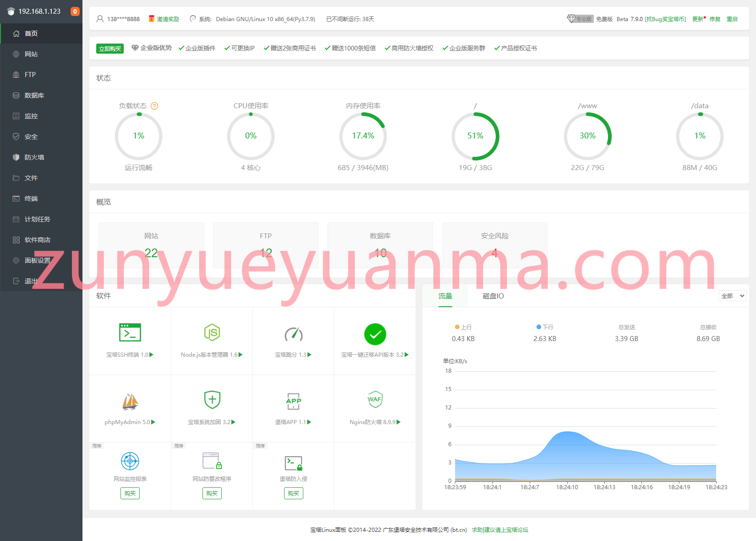This screenshot has height=541, width=756.
Task: Buy 网站监控报表 with 购买 button
Action: click(130, 493)
